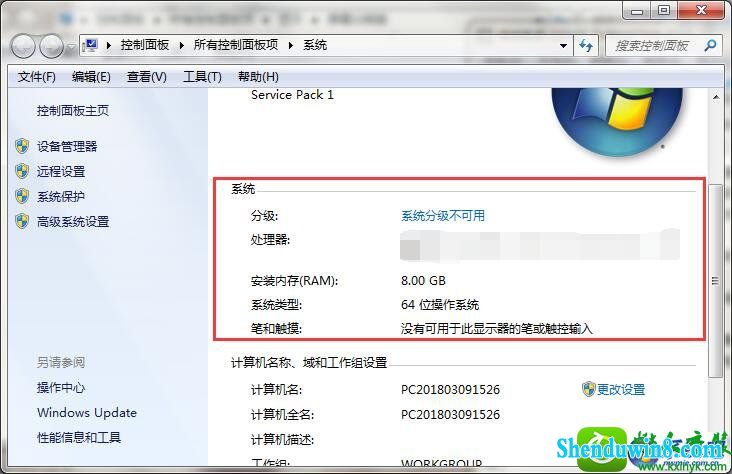Open the address bar history dropdown
This screenshot has width=732, height=474.
563,46
